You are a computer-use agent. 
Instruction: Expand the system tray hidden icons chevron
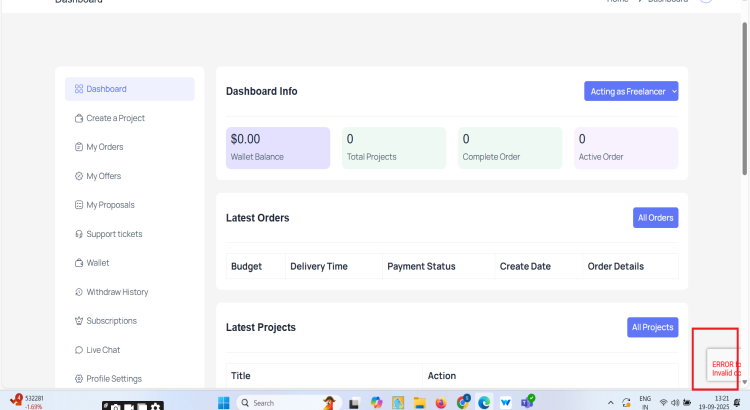pyautogui.click(x=610, y=402)
